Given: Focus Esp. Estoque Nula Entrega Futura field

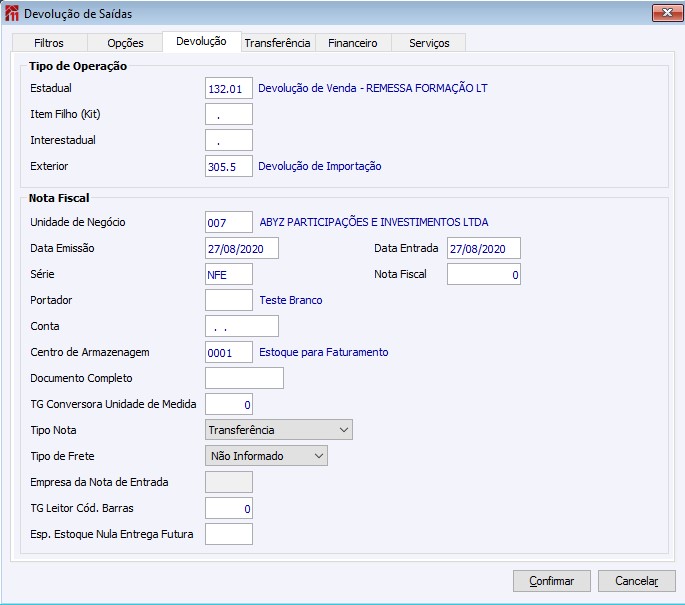Looking at the screenshot, I should 229,534.
